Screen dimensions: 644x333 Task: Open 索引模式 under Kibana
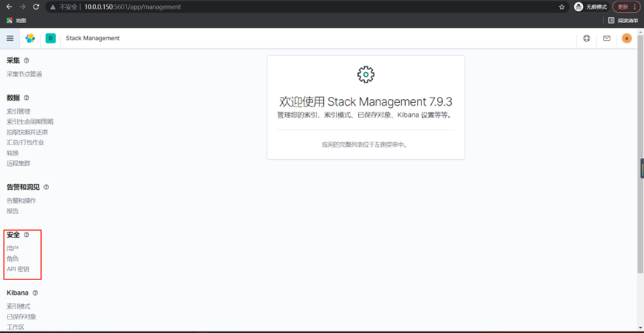coord(19,306)
